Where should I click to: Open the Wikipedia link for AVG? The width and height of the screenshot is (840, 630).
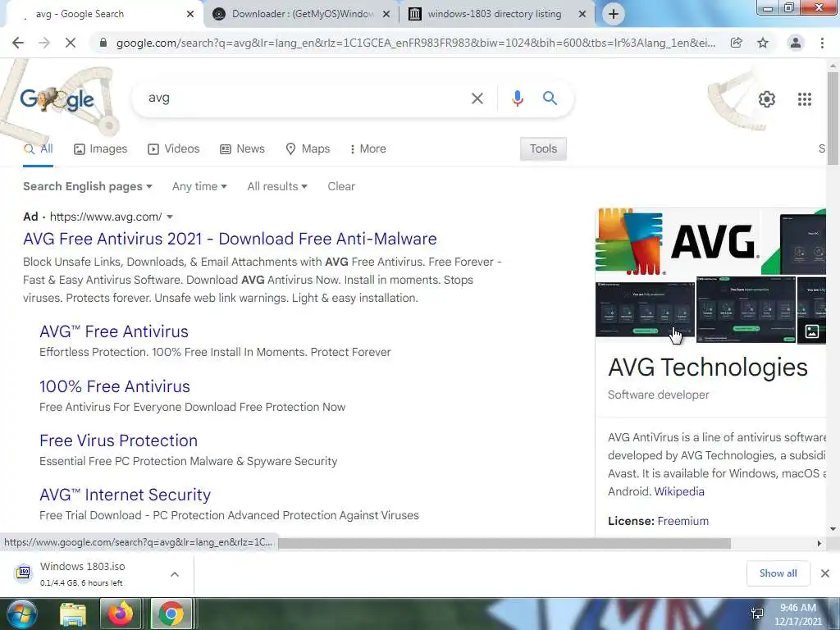(679, 492)
